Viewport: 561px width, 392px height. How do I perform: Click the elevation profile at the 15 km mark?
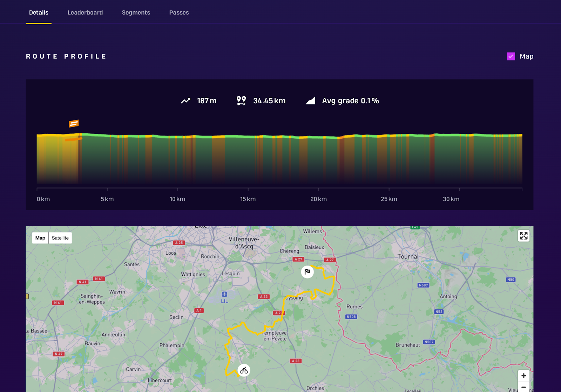(248, 158)
